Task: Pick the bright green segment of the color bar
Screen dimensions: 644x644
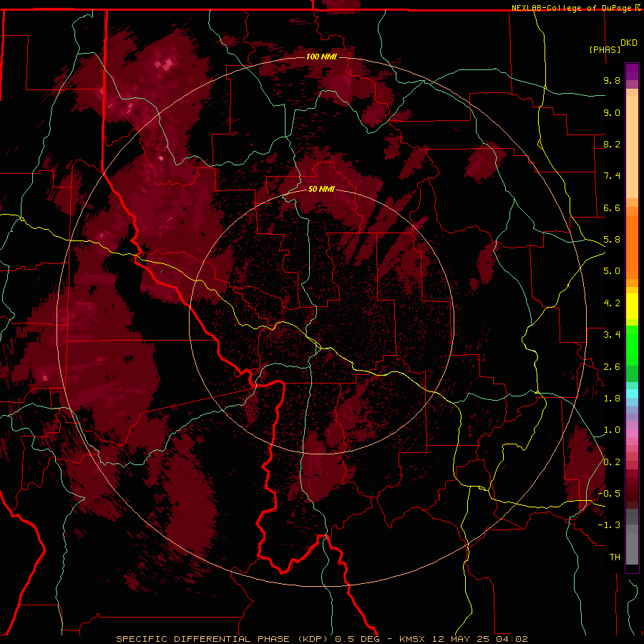Action: 632,344
